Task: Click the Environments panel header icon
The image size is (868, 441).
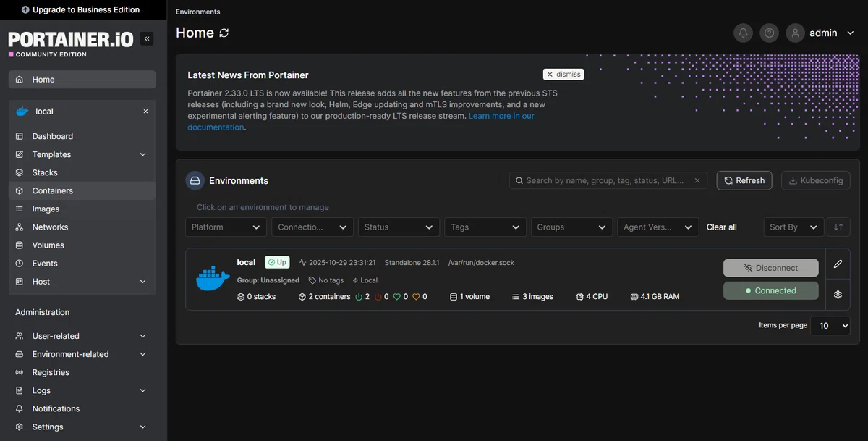Action: 195,180
